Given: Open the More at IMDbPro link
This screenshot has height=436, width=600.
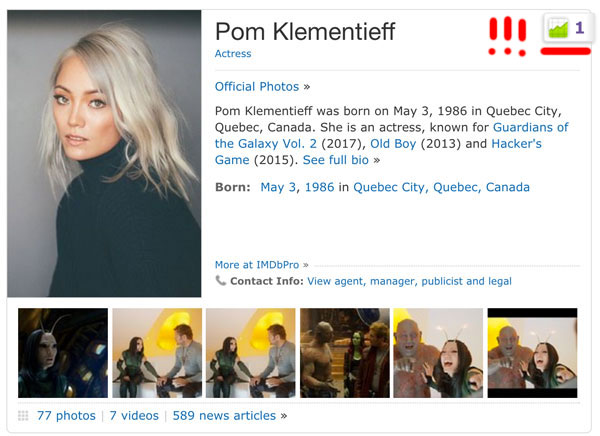Looking at the screenshot, I should 257,265.
